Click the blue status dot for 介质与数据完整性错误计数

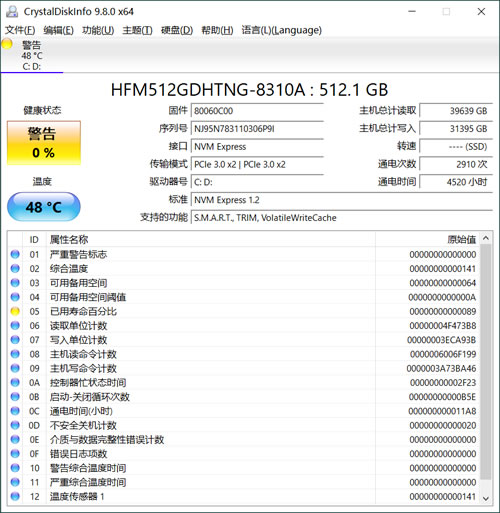[15, 440]
